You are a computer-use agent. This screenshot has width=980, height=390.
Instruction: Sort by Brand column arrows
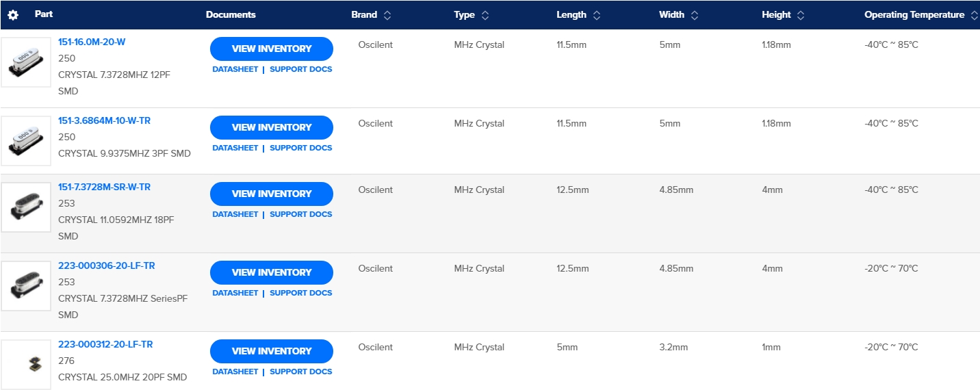click(x=387, y=15)
